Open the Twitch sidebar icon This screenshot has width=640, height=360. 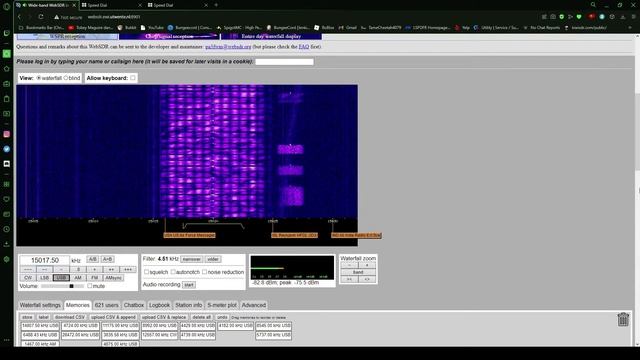(7, 33)
